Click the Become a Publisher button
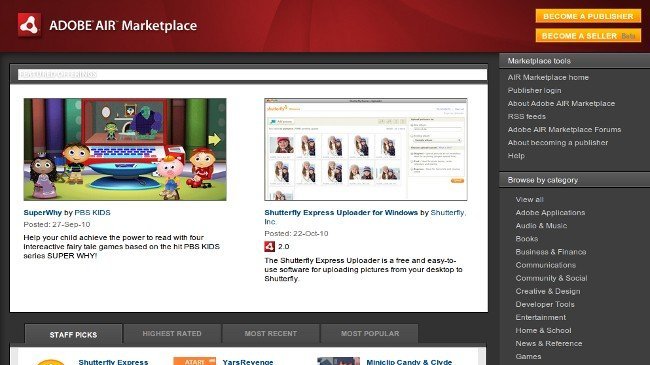The image size is (650, 365). [588, 16]
